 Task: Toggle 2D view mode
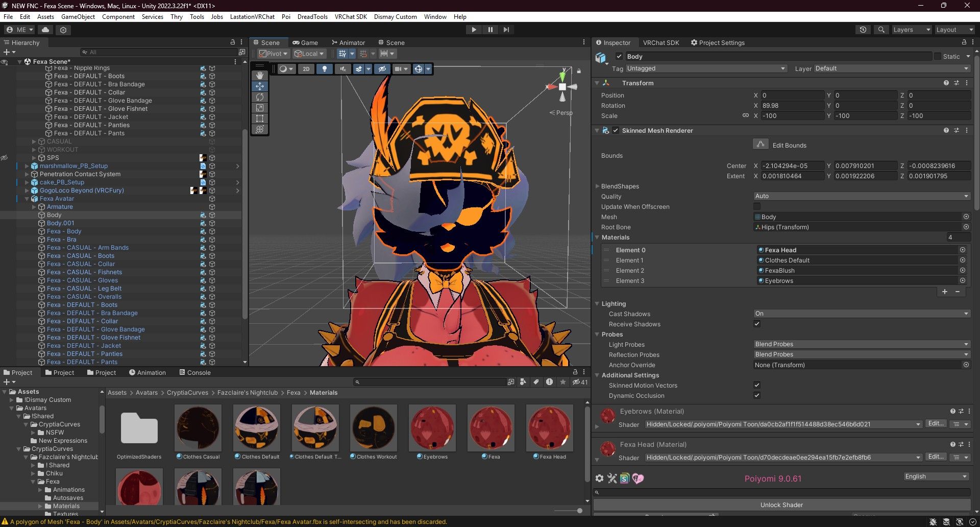tap(306, 69)
